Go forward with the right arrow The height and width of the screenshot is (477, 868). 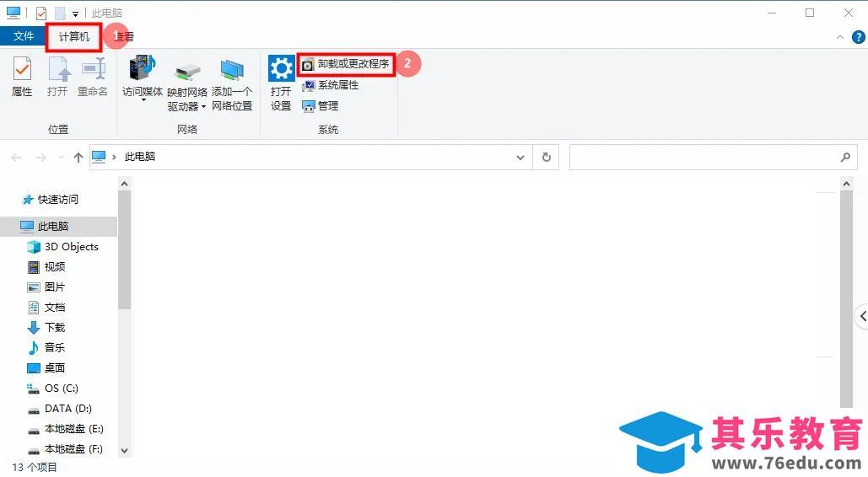coord(41,158)
